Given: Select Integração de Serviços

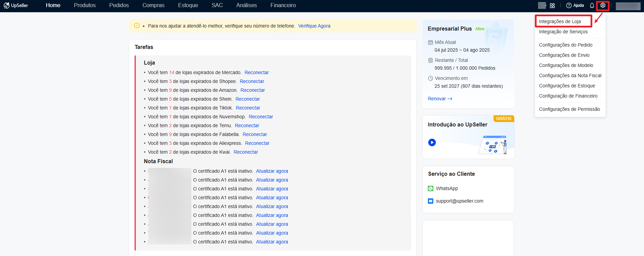Looking at the screenshot, I should point(563,32).
